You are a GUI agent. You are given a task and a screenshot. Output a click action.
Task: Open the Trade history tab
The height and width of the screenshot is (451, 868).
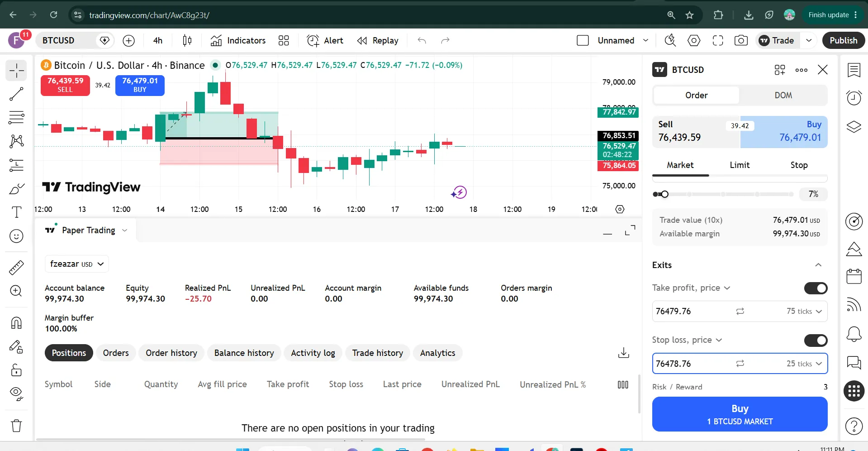point(378,353)
